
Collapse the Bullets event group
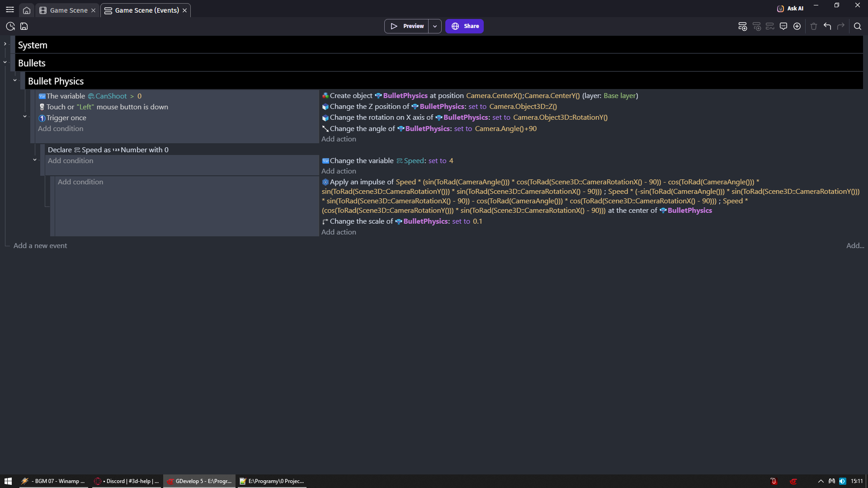(x=5, y=62)
